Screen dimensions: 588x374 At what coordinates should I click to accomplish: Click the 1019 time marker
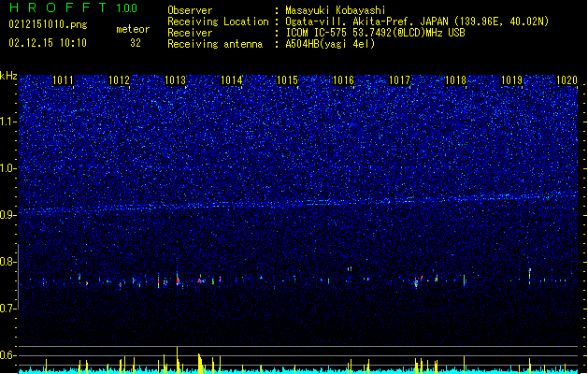coord(512,80)
